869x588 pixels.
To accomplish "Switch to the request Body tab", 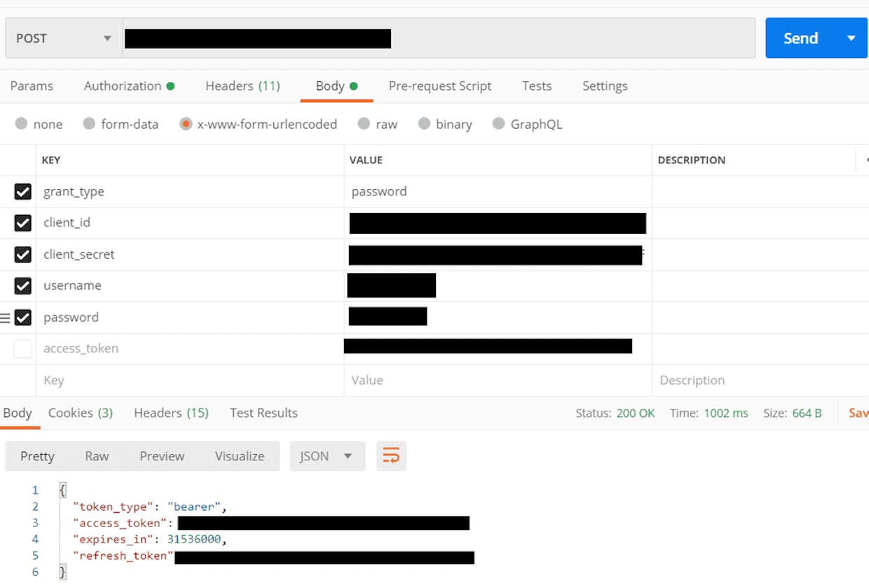I will click(336, 86).
